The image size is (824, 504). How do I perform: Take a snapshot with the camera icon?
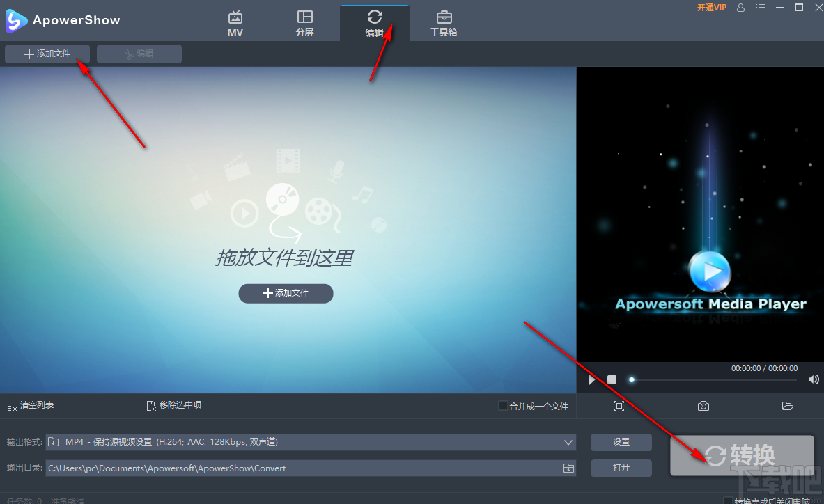[x=703, y=406]
